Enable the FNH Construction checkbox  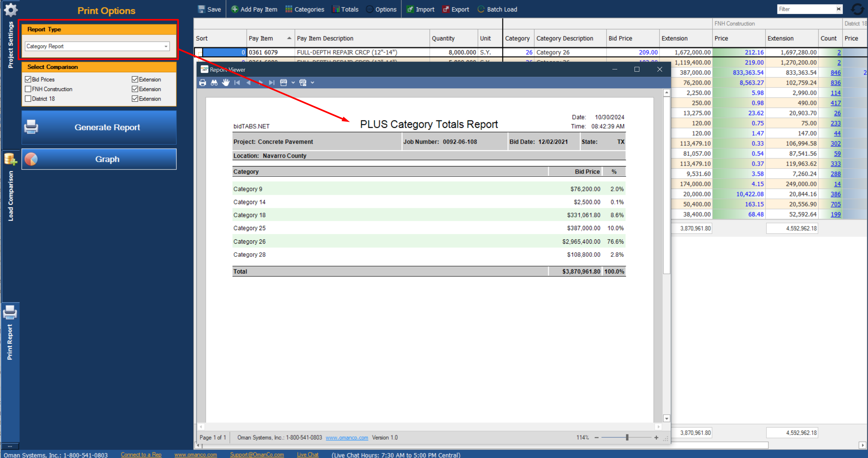pos(28,89)
